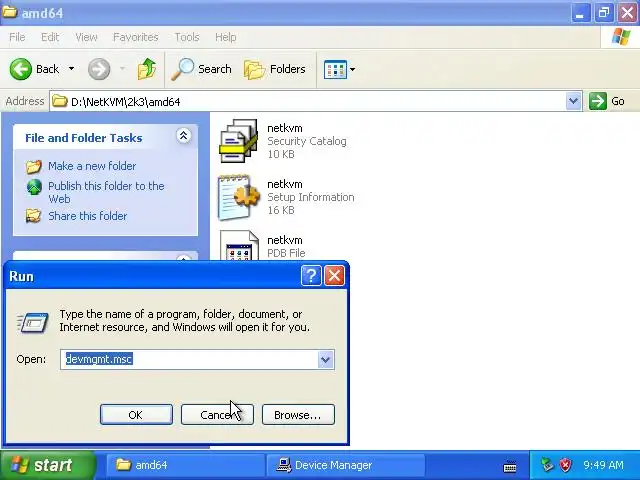The image size is (640, 480).
Task: Click Browse... in the Run dialog
Action: [298, 415]
